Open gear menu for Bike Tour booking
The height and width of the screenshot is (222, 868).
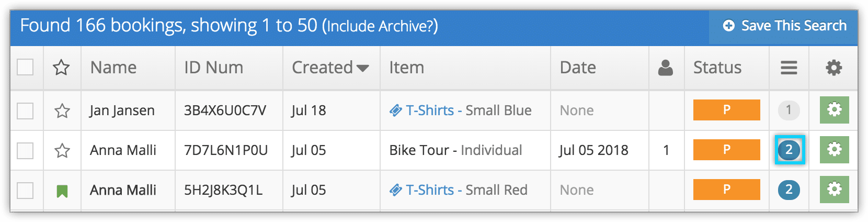tap(834, 150)
